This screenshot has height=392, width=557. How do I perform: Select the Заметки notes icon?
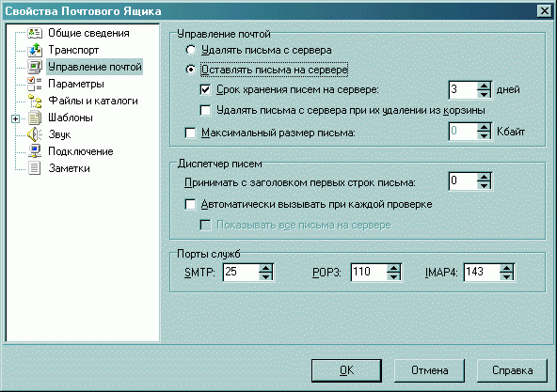(35, 168)
